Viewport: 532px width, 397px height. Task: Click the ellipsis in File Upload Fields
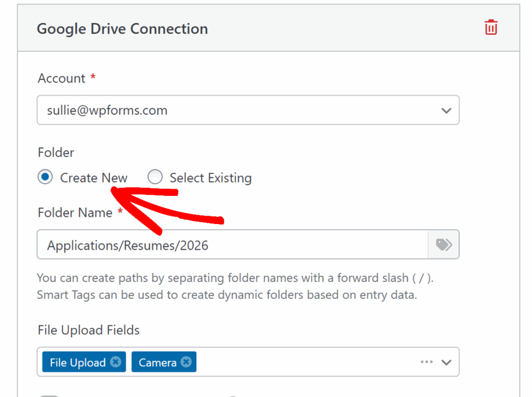click(427, 362)
